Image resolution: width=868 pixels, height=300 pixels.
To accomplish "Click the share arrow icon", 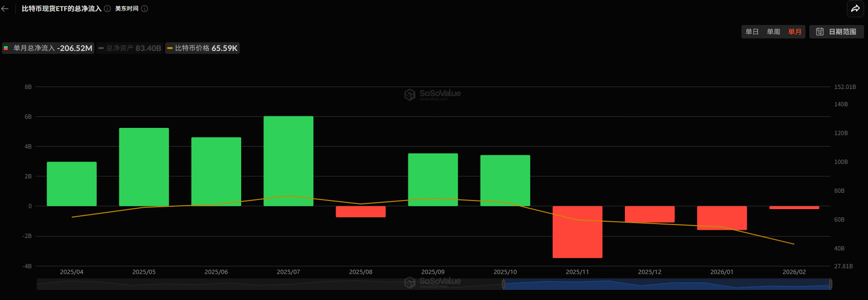I will 855,9.
